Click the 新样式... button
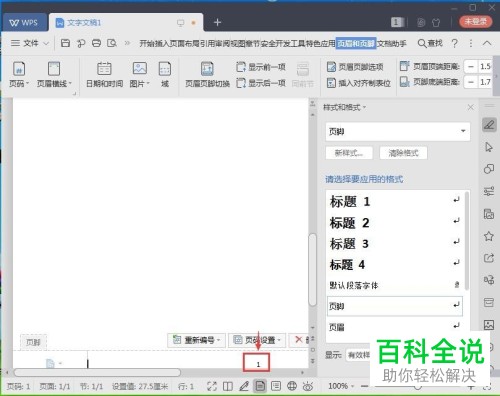This screenshot has height=396, width=500. (x=349, y=153)
